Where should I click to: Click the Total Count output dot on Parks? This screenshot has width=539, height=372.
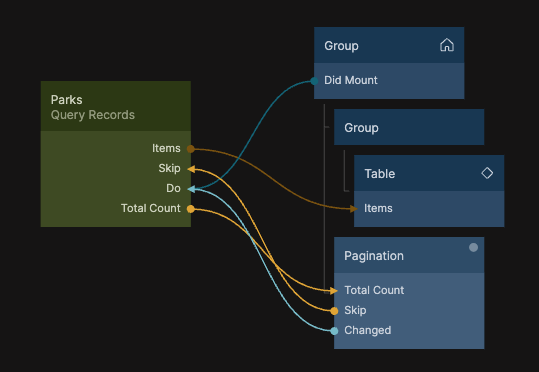[191, 209]
